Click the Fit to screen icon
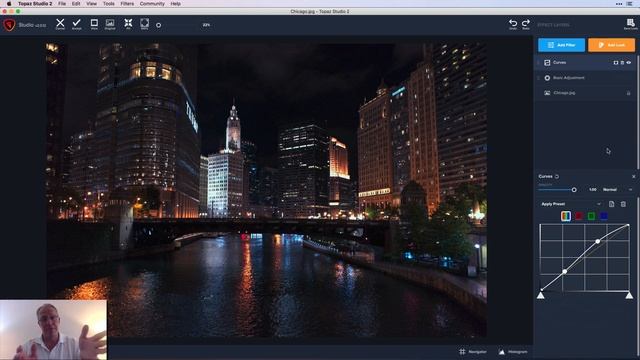Viewport: 640px width, 360px height. click(128, 23)
